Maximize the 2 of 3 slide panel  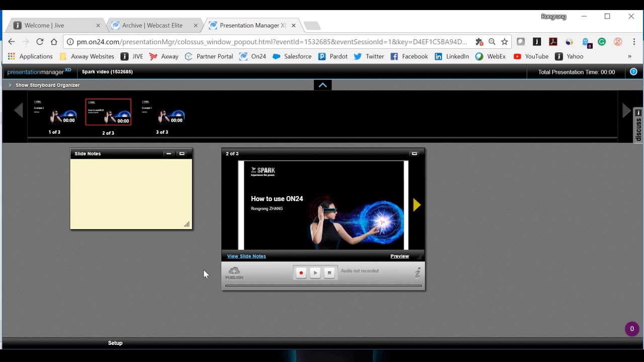pos(415,153)
